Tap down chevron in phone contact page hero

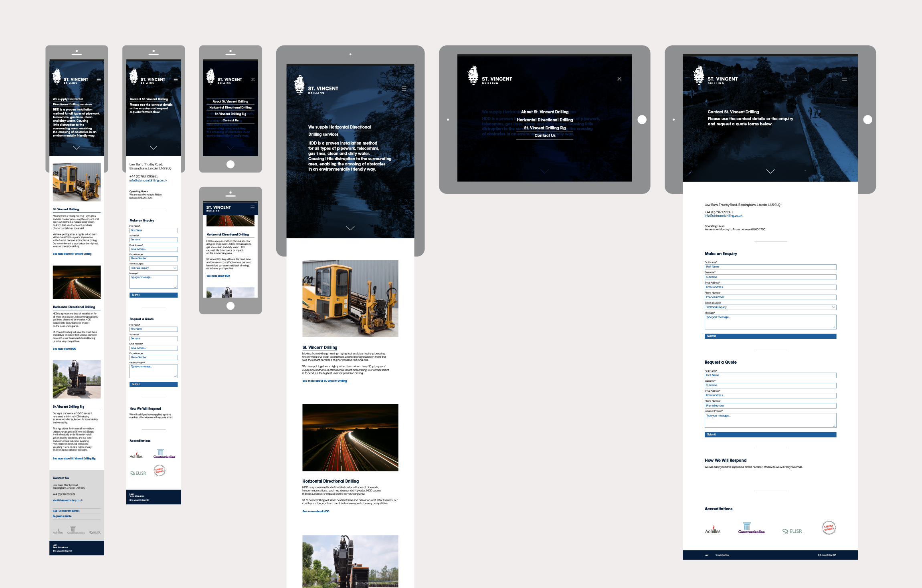coord(154,148)
